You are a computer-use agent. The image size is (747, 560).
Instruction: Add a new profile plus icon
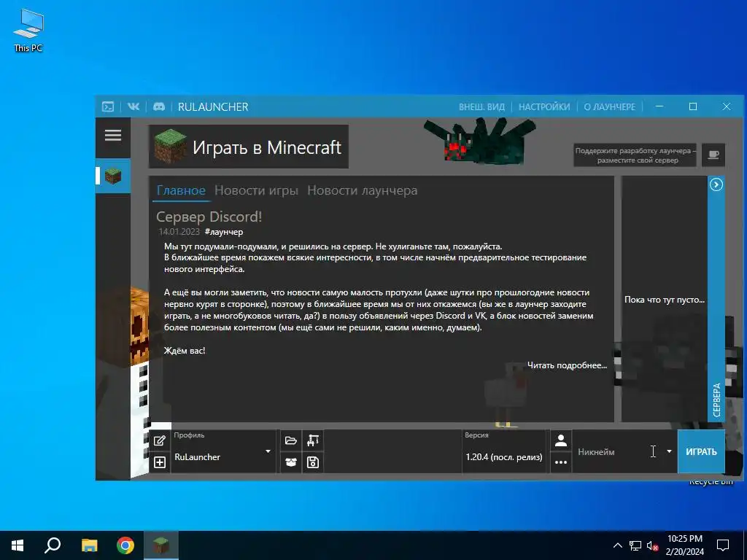click(x=160, y=462)
